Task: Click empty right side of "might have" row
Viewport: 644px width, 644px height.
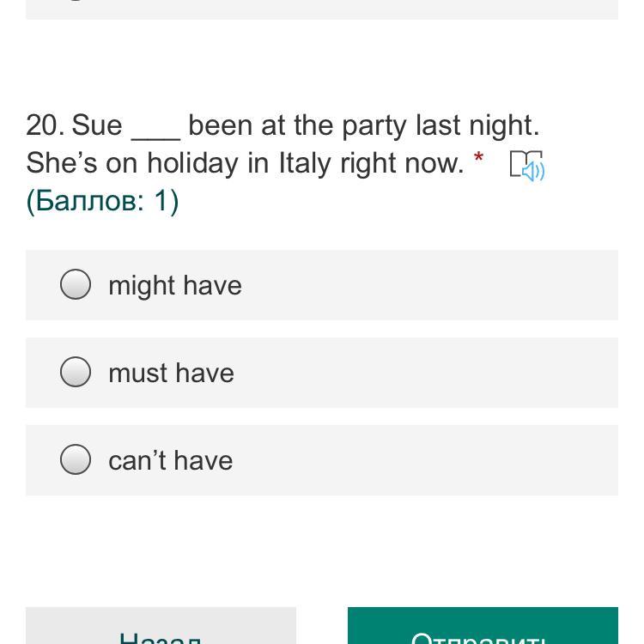Action: click(x=472, y=285)
